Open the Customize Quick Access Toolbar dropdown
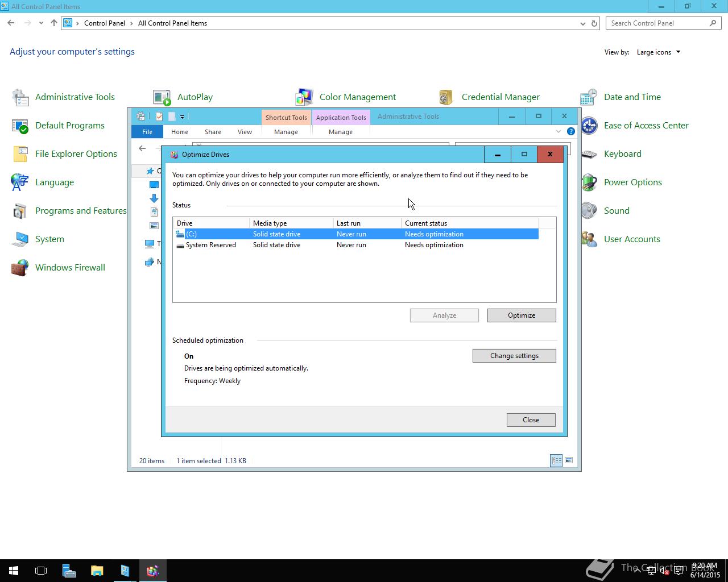This screenshot has width=728, height=582. 182,117
